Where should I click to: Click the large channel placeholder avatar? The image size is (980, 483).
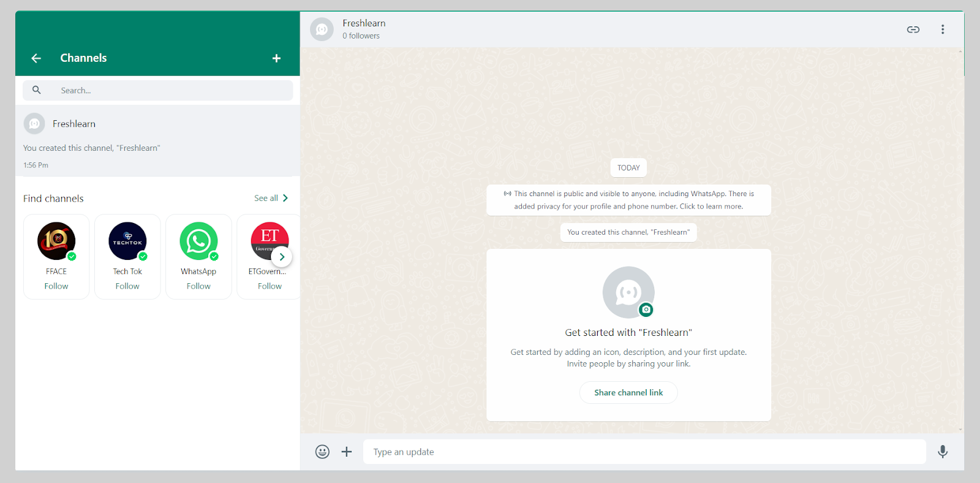pos(628,292)
